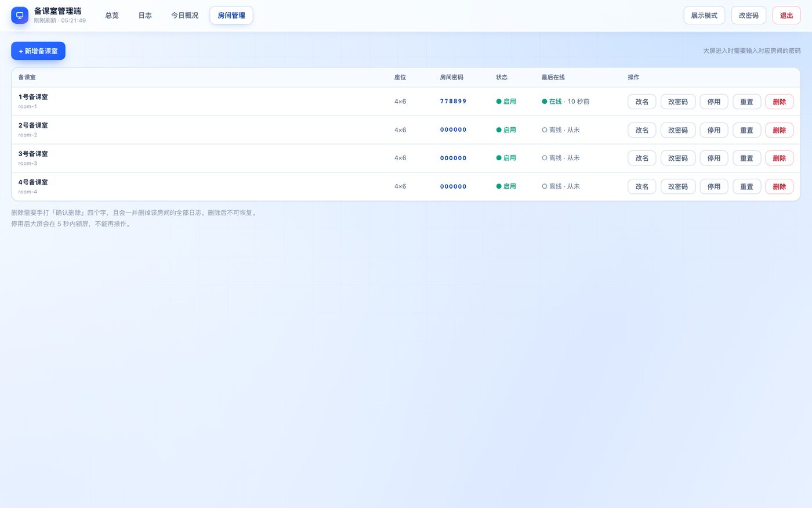Click the 778899 room password
812x508 pixels.
click(453, 101)
